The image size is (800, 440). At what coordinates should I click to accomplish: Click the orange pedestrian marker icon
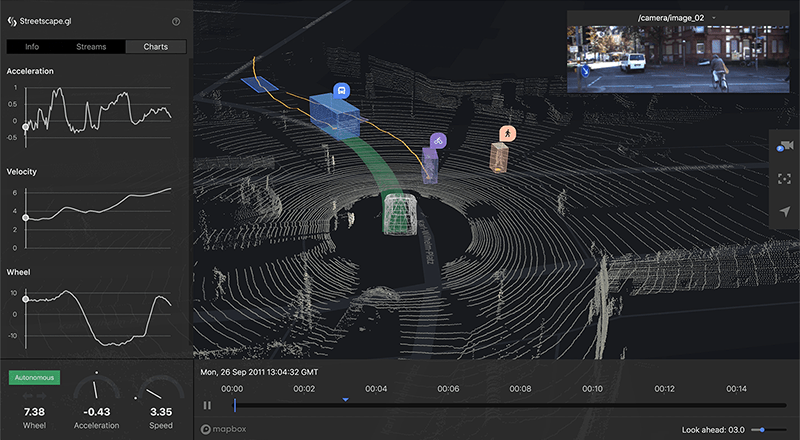(x=507, y=134)
